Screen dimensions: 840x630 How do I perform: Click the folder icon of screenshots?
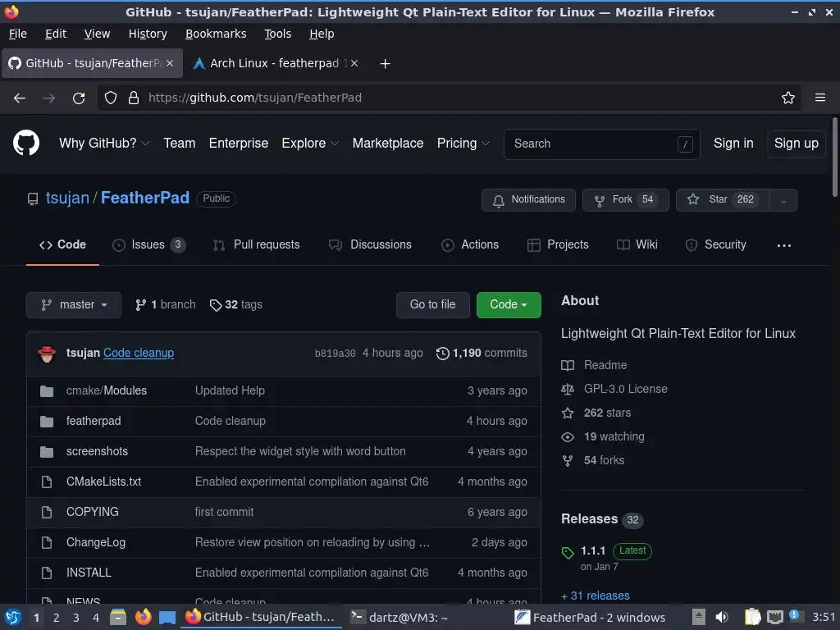point(47,452)
